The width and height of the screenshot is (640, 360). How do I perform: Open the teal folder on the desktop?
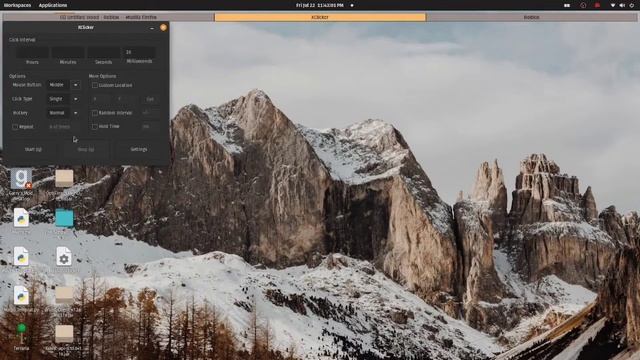(64, 218)
